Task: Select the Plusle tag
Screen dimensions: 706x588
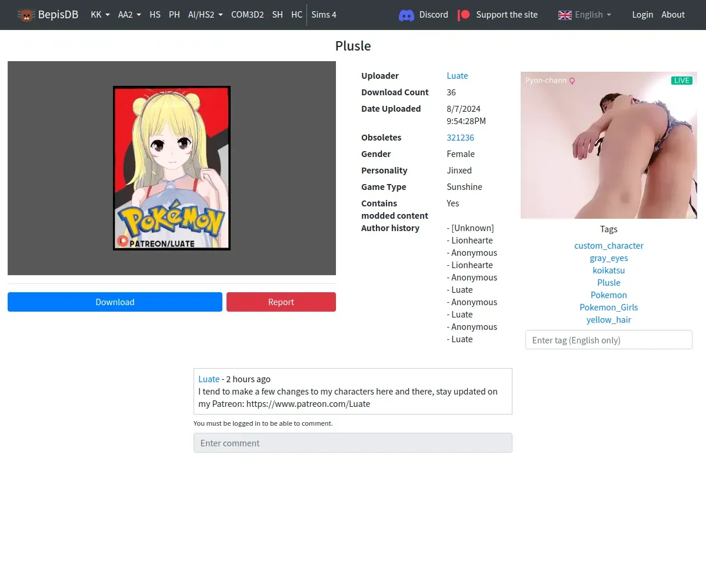Action: pos(609,282)
